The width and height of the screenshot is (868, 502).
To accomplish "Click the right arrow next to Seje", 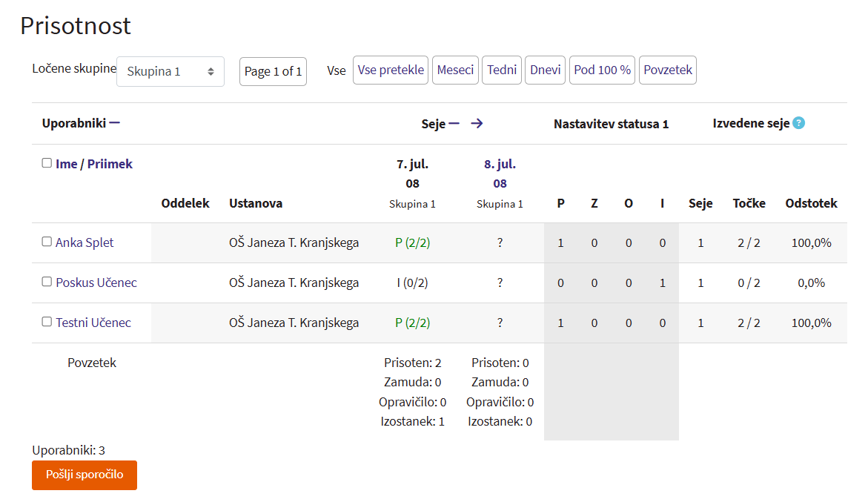I will tap(477, 124).
